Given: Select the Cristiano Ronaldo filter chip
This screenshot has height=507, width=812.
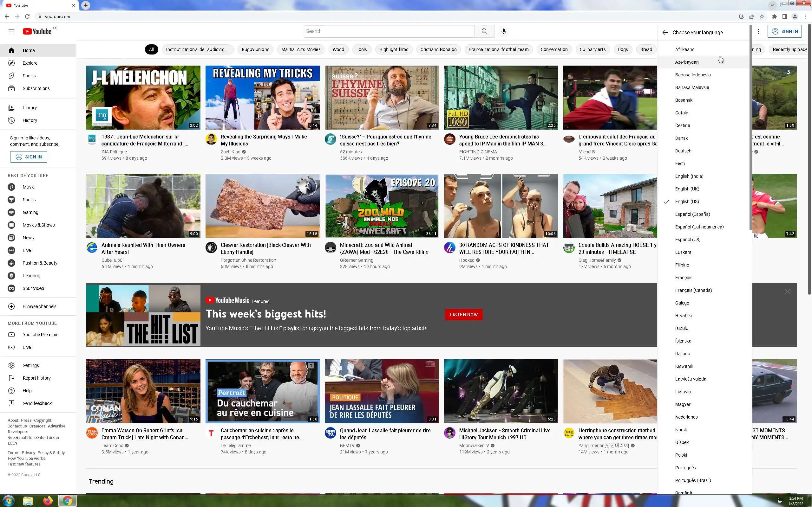Looking at the screenshot, I should (438, 49).
